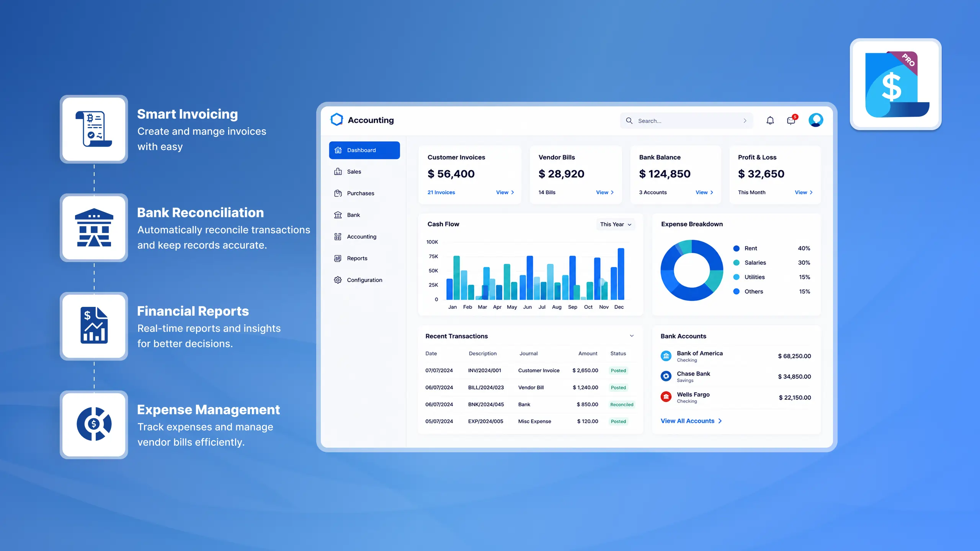Image resolution: width=980 pixels, height=551 pixels.
Task: Collapse the Recent Transactions panel chevron
Action: click(x=632, y=336)
